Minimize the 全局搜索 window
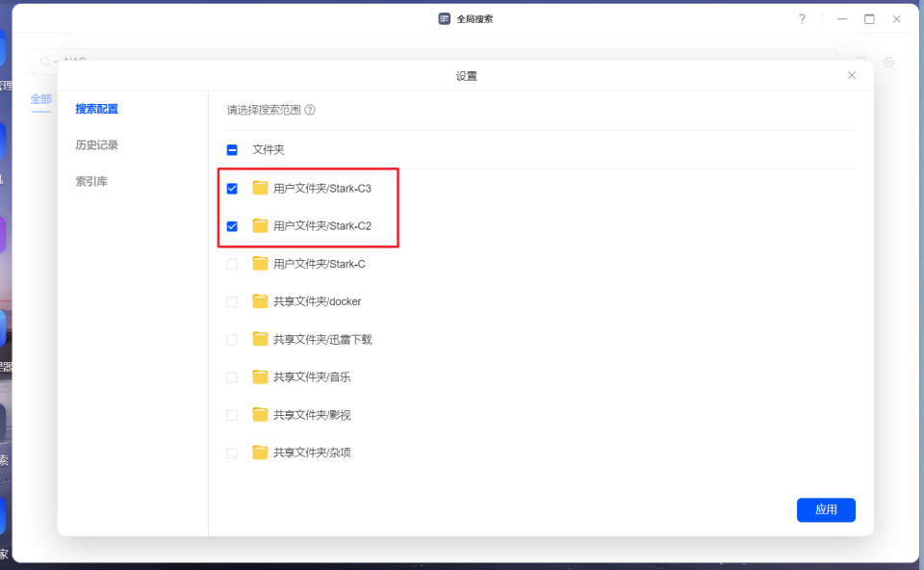 click(842, 19)
